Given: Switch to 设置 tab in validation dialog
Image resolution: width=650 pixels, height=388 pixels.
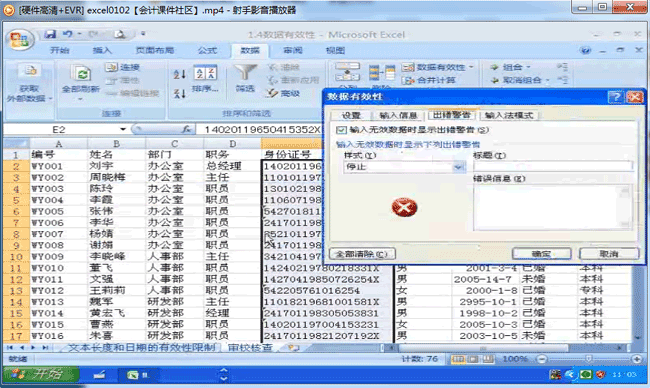Looking at the screenshot, I should pyautogui.click(x=351, y=115).
